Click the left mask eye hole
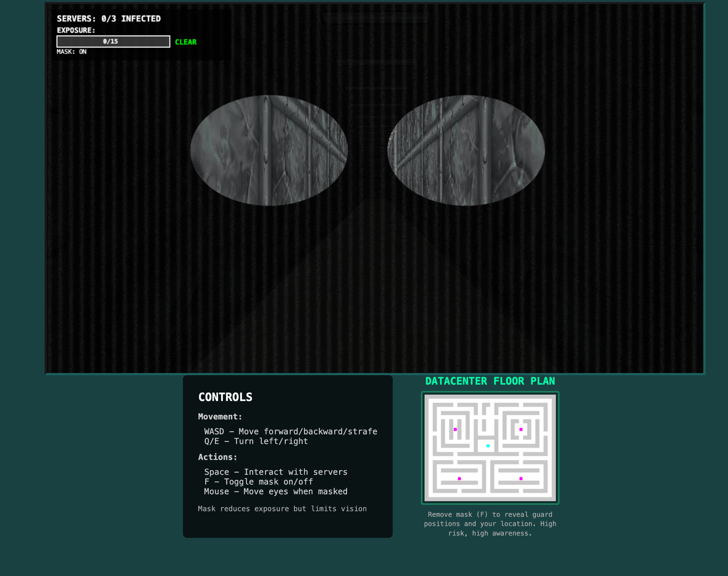 pyautogui.click(x=269, y=151)
